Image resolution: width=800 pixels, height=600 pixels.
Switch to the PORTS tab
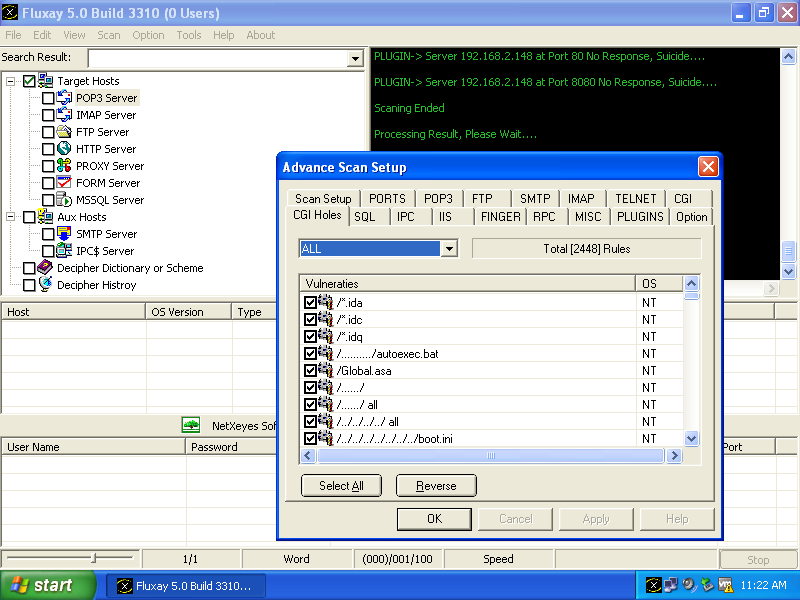(387, 198)
